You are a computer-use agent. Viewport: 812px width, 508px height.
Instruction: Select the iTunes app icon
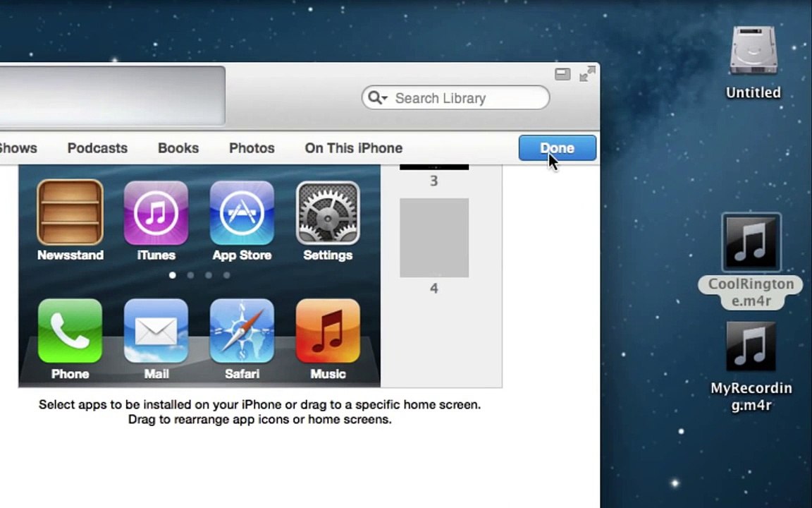click(x=156, y=212)
